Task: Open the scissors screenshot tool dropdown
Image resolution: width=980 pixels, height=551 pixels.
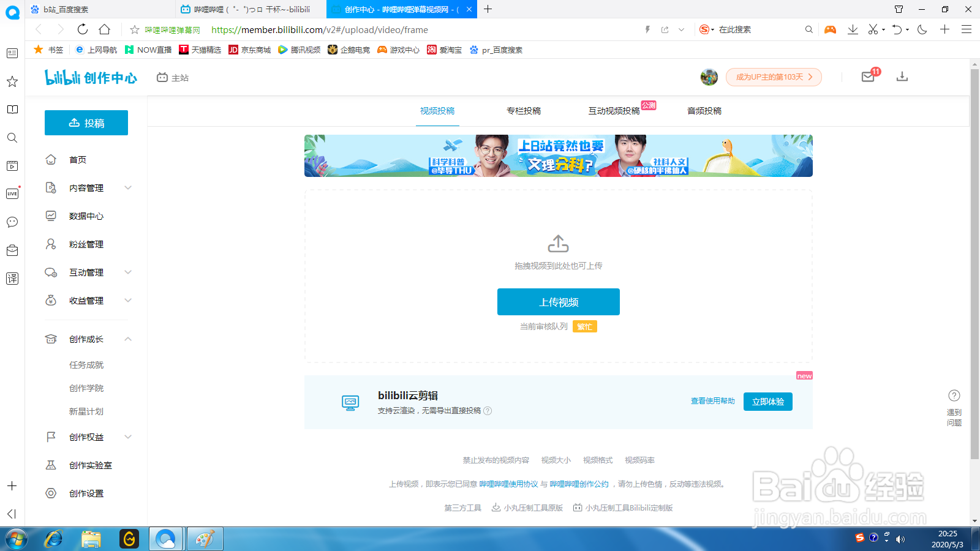Action: coord(883,29)
